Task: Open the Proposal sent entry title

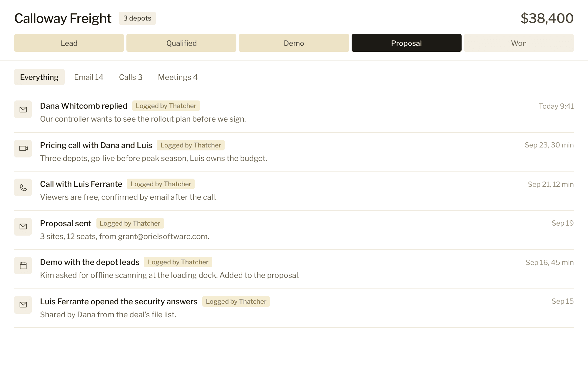Action: tap(66, 223)
